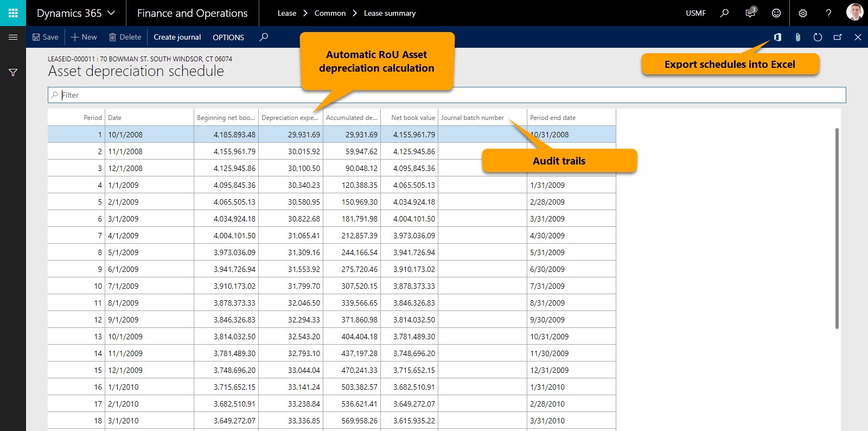Expand the Dynamics 365 dropdown chevron

112,13
